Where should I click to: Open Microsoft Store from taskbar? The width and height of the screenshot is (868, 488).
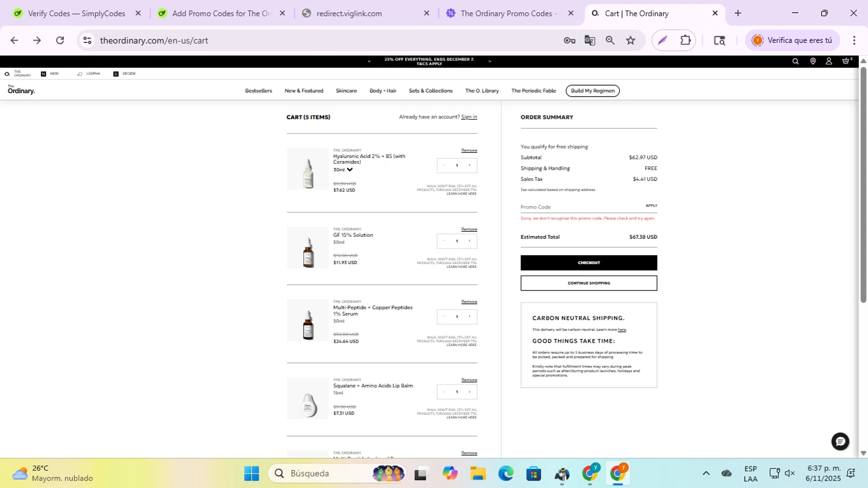point(534,474)
